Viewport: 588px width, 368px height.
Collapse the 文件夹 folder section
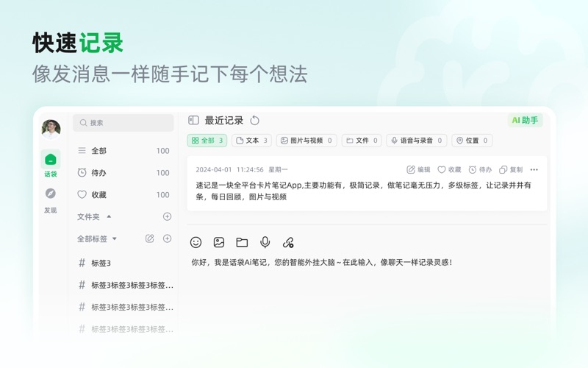point(110,216)
